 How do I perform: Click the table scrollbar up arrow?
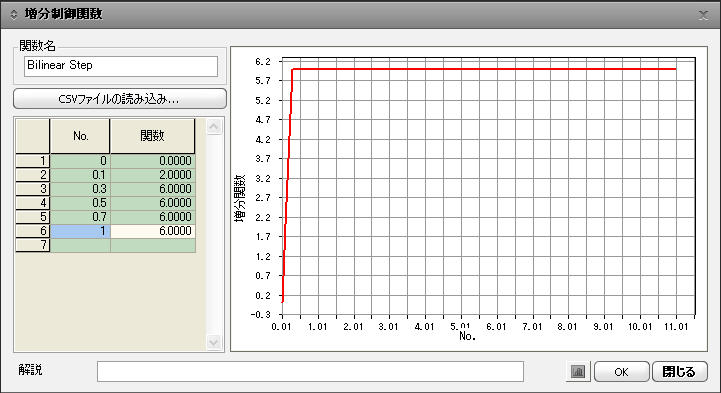tap(214, 127)
